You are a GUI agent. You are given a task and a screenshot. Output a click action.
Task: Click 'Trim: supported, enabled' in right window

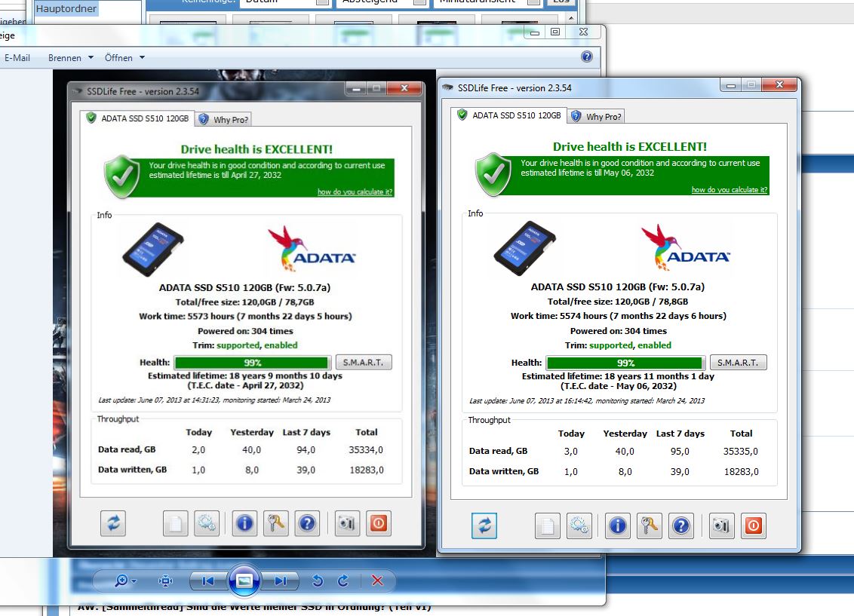pos(618,345)
